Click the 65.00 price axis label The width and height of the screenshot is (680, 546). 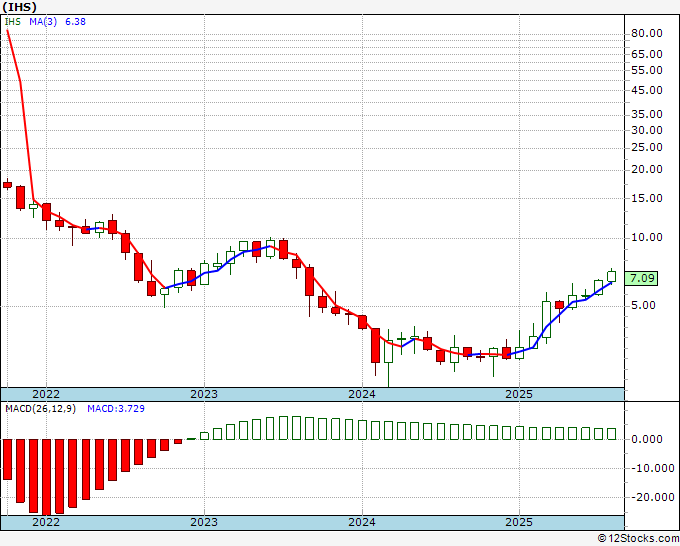coord(647,54)
